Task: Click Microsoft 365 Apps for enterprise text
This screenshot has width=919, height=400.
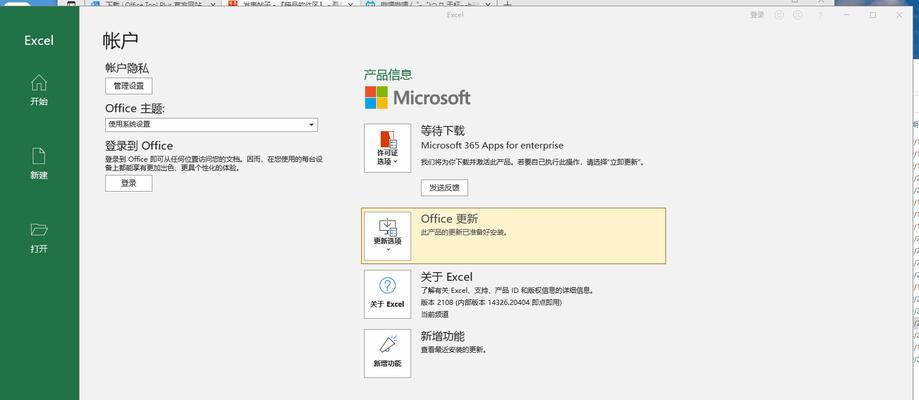Action: [x=492, y=145]
